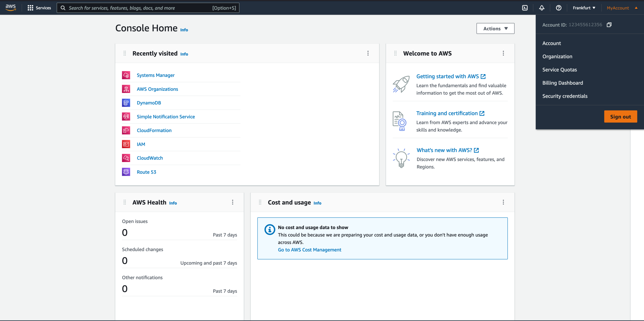Open the Services grid menu
This screenshot has width=644, height=321.
coord(30,8)
